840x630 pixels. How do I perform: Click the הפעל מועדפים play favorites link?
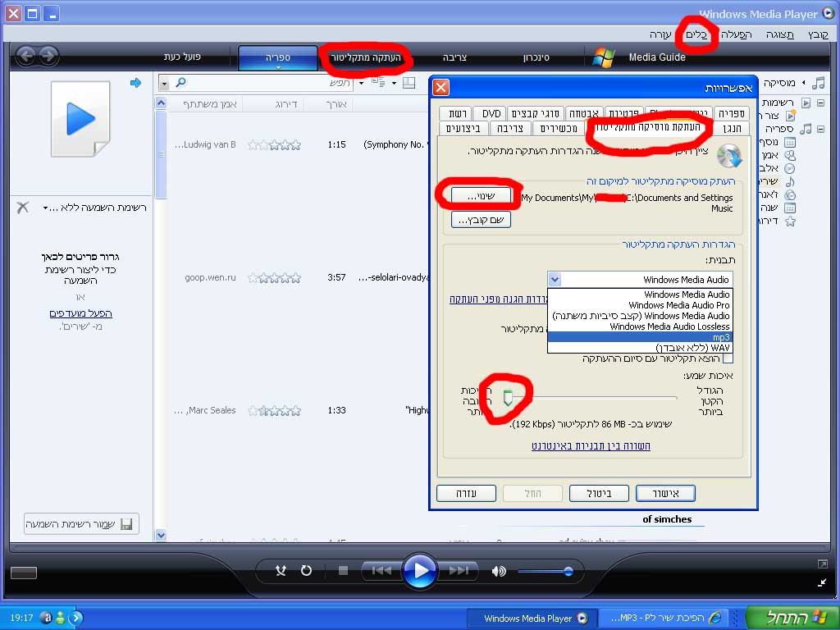[81, 313]
